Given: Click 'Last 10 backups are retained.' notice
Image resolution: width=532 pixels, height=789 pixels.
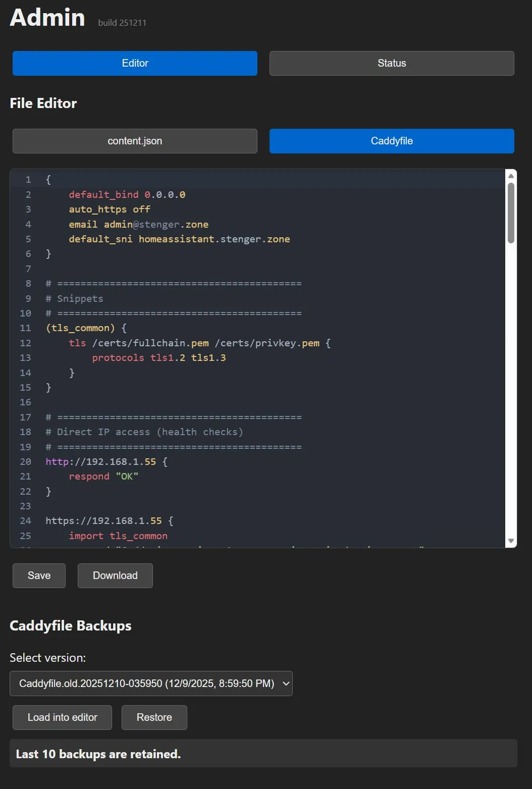Looking at the screenshot, I should [x=98, y=754].
